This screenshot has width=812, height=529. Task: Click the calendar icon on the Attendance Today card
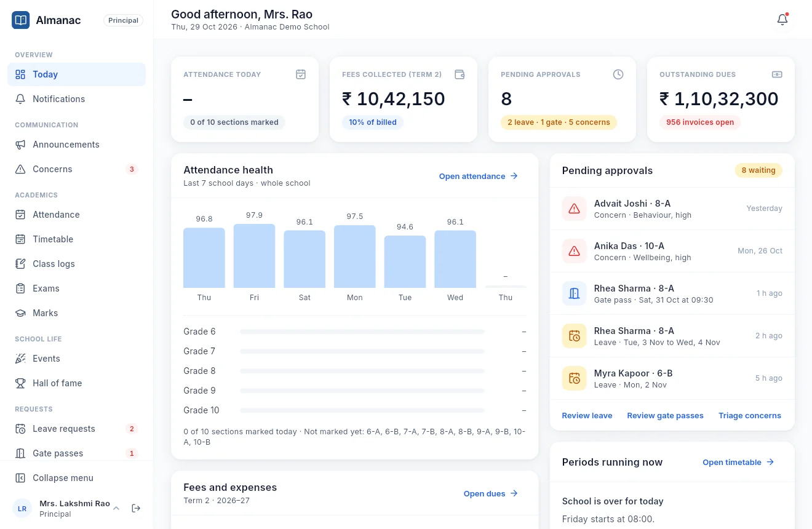[301, 74]
